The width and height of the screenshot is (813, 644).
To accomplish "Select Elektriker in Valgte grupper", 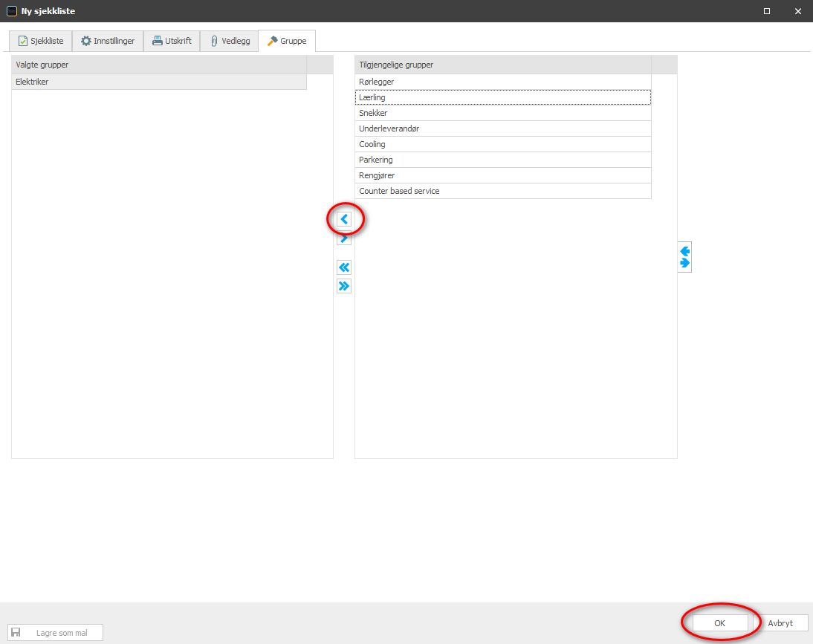I will pyautogui.click(x=159, y=82).
